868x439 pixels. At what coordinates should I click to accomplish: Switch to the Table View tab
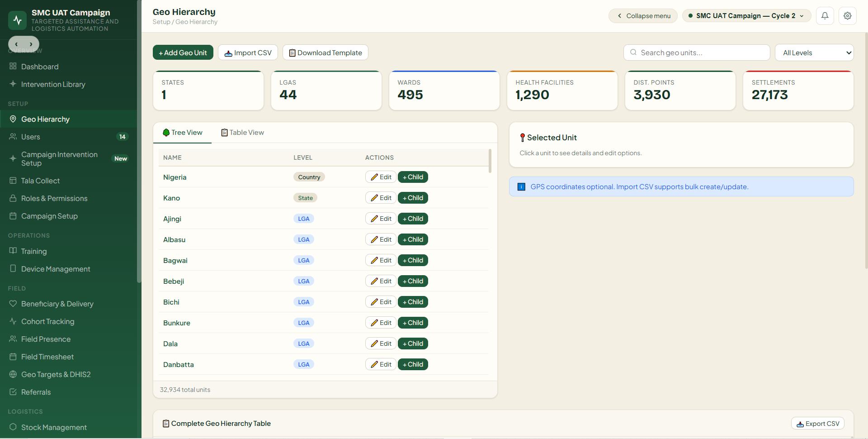[242, 133]
